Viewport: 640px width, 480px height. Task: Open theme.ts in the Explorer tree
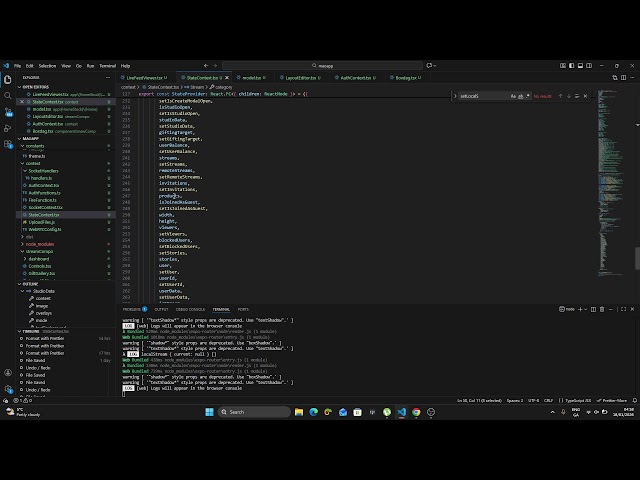pos(36,156)
